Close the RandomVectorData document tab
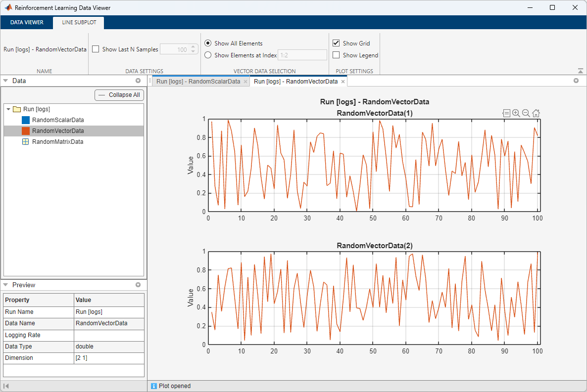 [343, 82]
